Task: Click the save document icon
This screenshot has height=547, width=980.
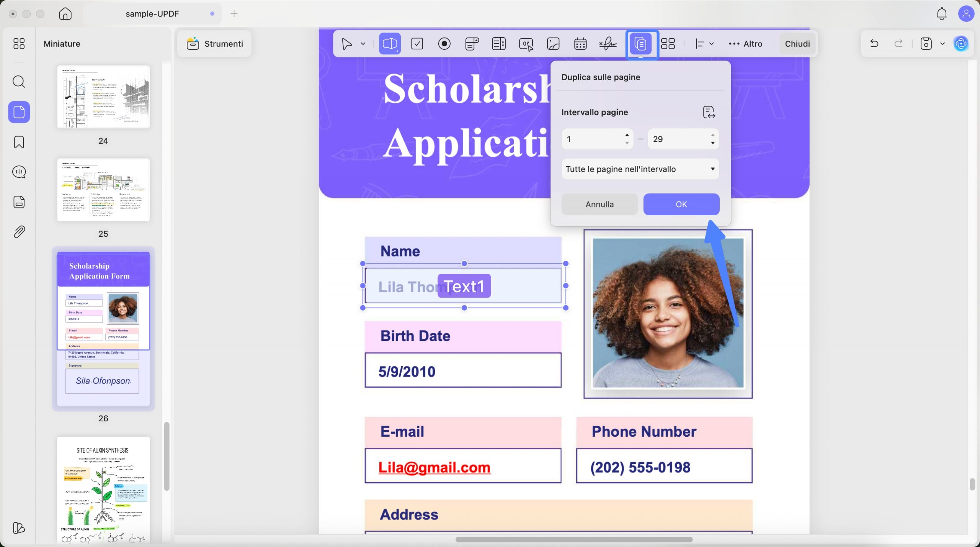Action: click(x=926, y=43)
